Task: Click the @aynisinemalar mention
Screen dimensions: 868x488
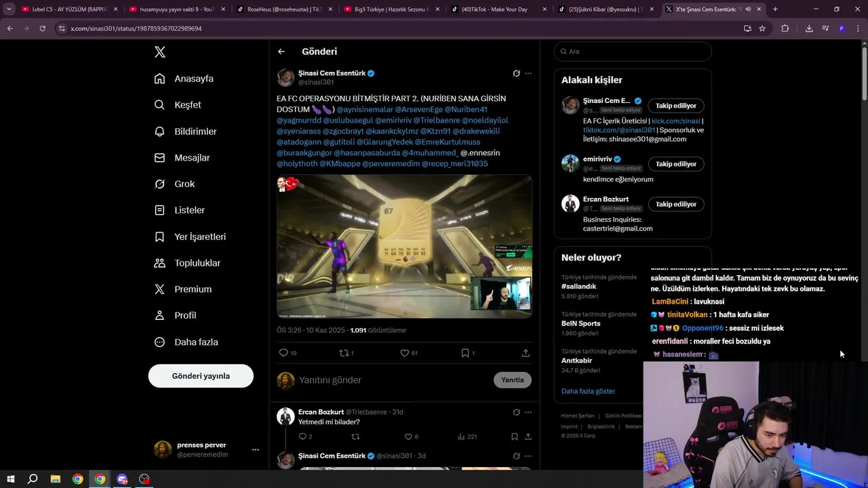Action: click(x=365, y=109)
